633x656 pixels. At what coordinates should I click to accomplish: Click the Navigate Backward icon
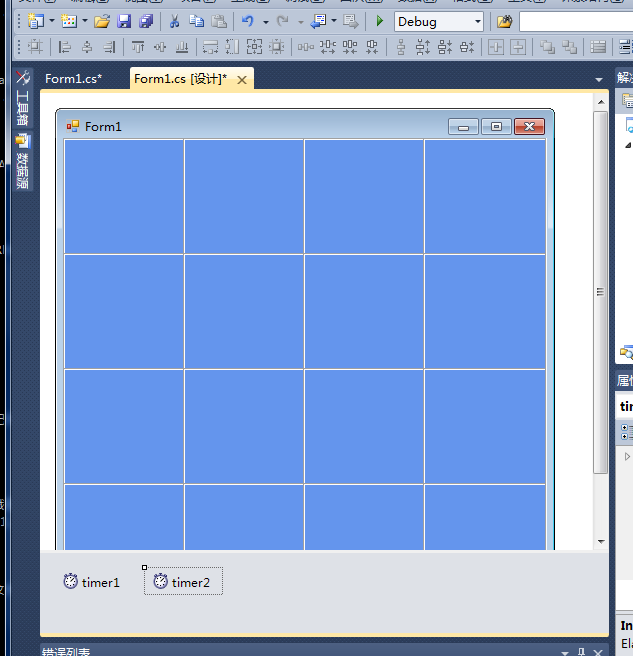pos(318,21)
